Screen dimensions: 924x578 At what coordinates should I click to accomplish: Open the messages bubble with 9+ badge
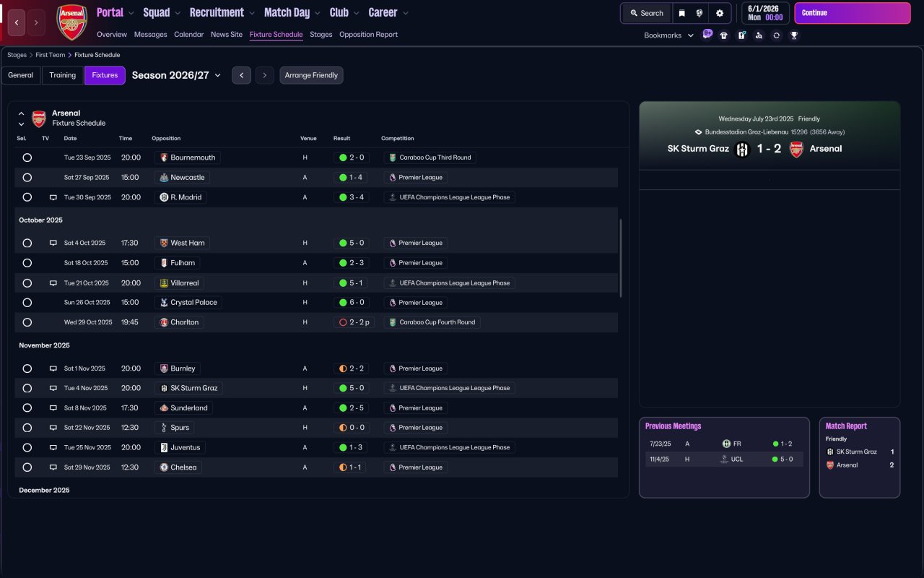coord(707,34)
